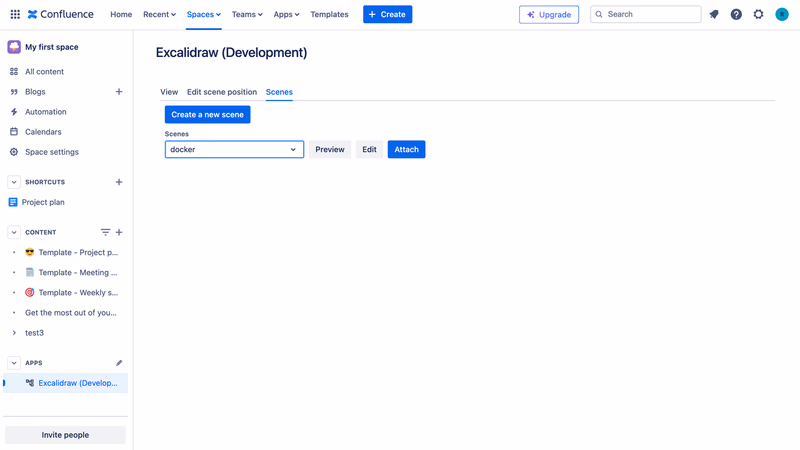Viewport: 800px width, 450px height.
Task: Select the Scenes tab
Action: coord(279,92)
